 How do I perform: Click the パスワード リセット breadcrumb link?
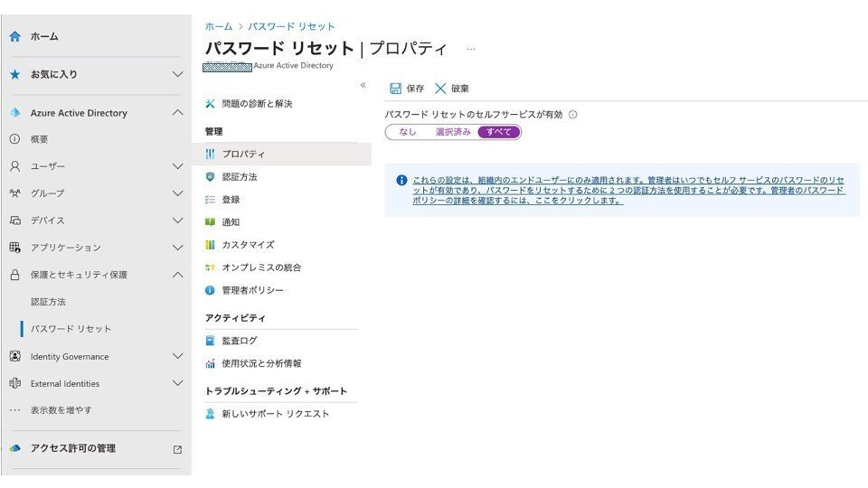coord(291,26)
